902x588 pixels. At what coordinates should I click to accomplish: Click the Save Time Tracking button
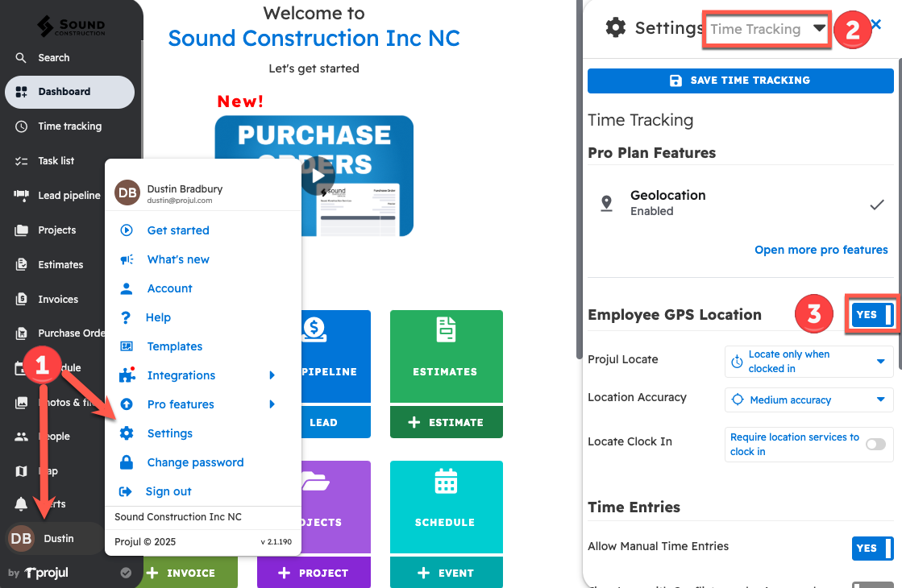coord(740,81)
